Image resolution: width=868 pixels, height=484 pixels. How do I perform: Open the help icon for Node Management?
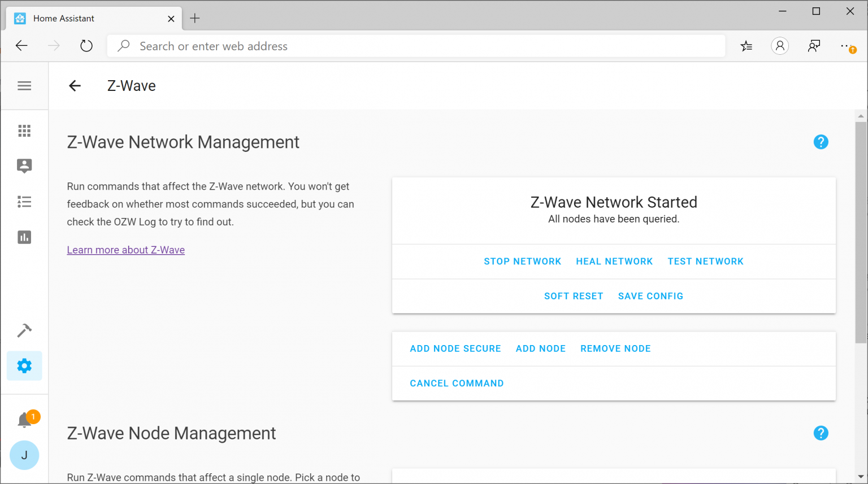click(821, 433)
